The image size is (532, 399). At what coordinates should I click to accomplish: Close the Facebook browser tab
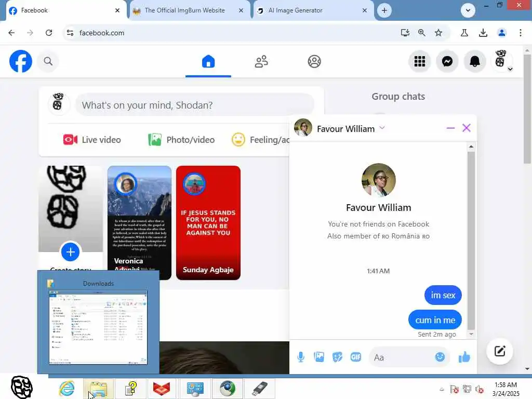coord(117,10)
